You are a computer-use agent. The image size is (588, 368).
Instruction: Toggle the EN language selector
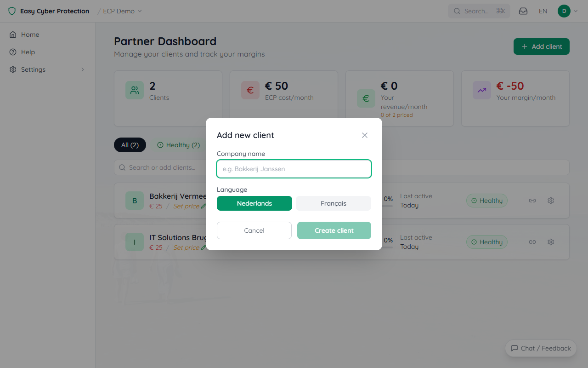tap(543, 11)
